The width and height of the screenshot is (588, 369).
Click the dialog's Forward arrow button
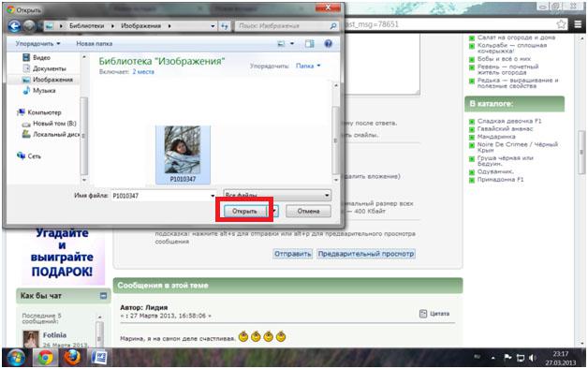pyautogui.click(x=29, y=26)
